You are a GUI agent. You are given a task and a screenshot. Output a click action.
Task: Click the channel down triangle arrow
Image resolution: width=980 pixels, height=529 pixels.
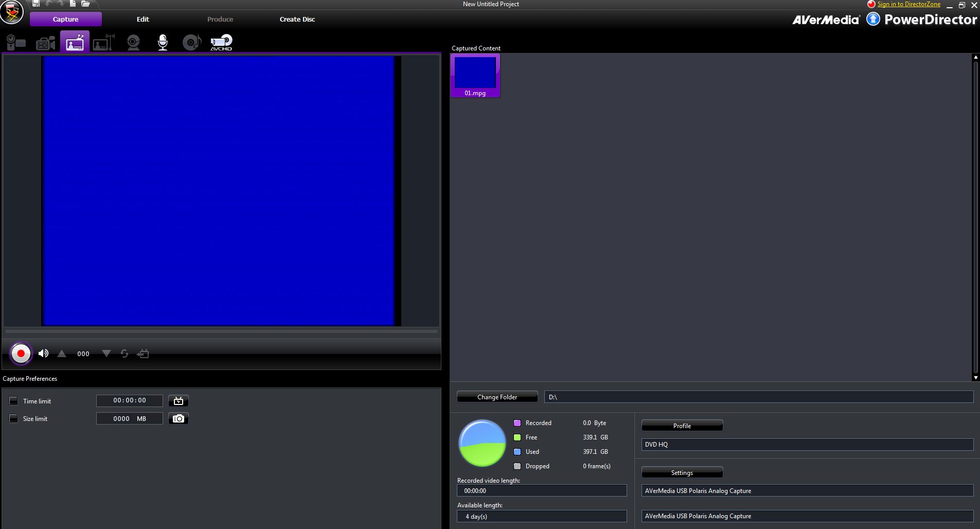[106, 354]
